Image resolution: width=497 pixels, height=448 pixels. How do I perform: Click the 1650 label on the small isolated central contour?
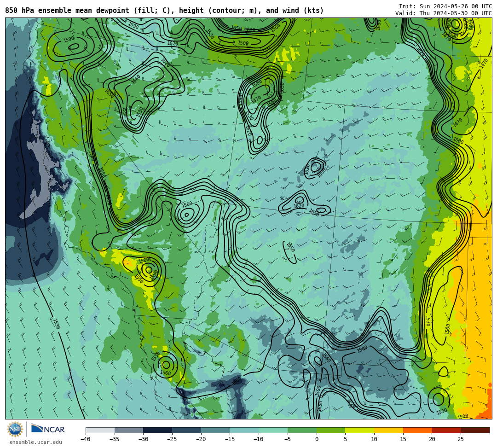pyautogui.click(x=291, y=247)
